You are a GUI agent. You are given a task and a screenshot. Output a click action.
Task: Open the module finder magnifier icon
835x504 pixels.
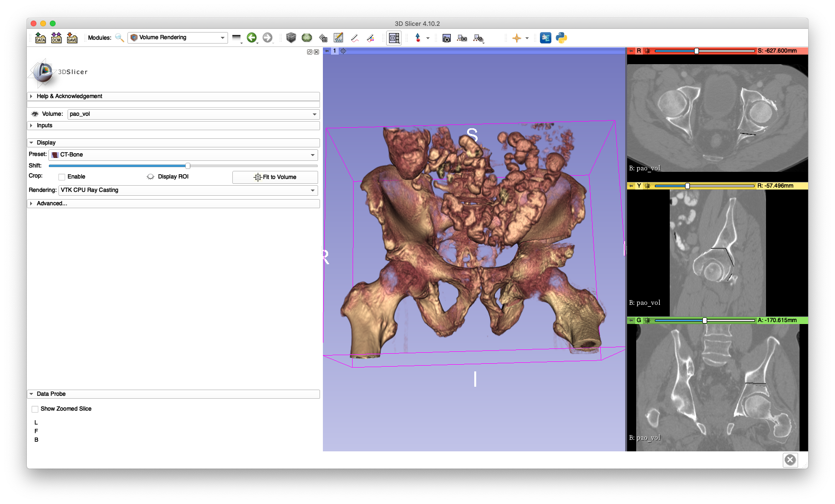pos(120,38)
